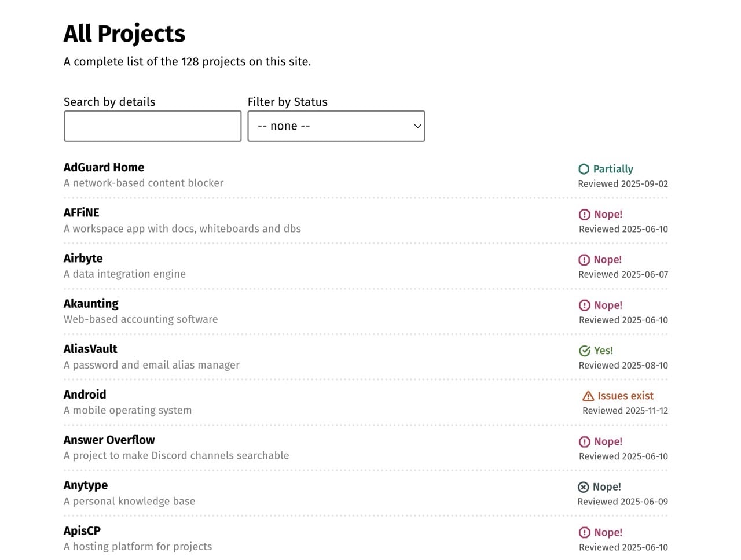Open the AliasVault project link
The width and height of the screenshot is (741, 560).
tap(90, 349)
